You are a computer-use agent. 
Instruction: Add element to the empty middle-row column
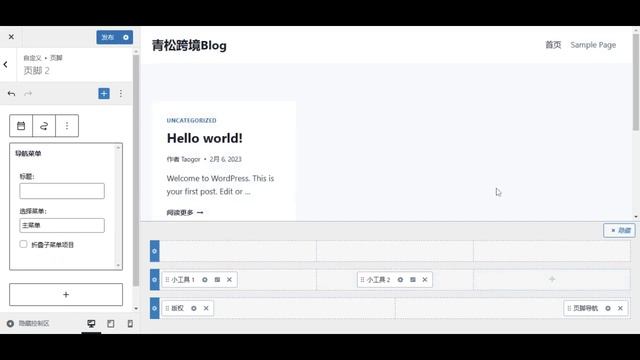(552, 280)
